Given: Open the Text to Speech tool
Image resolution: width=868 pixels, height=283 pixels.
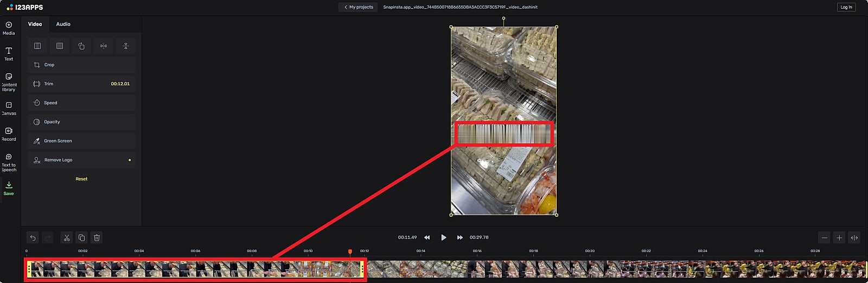Looking at the screenshot, I should 9,162.
